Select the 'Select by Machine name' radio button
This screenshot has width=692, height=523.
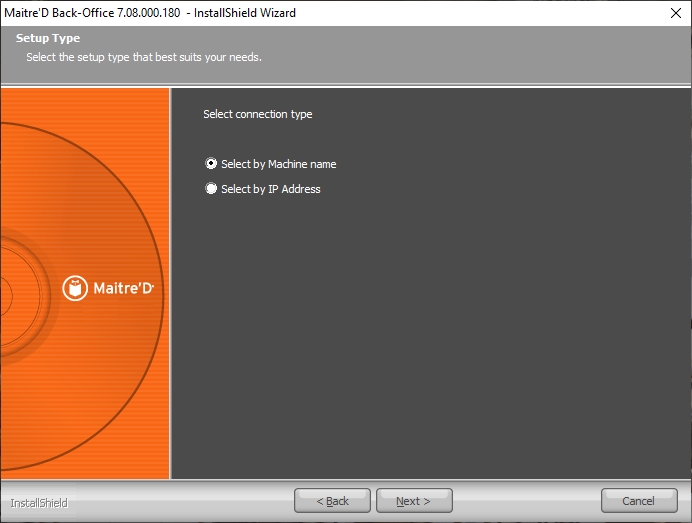pos(211,164)
